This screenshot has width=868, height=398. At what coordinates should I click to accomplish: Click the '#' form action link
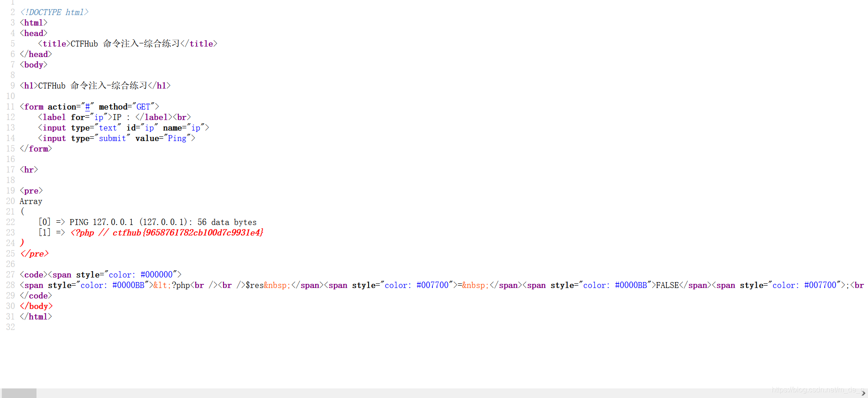click(x=87, y=107)
